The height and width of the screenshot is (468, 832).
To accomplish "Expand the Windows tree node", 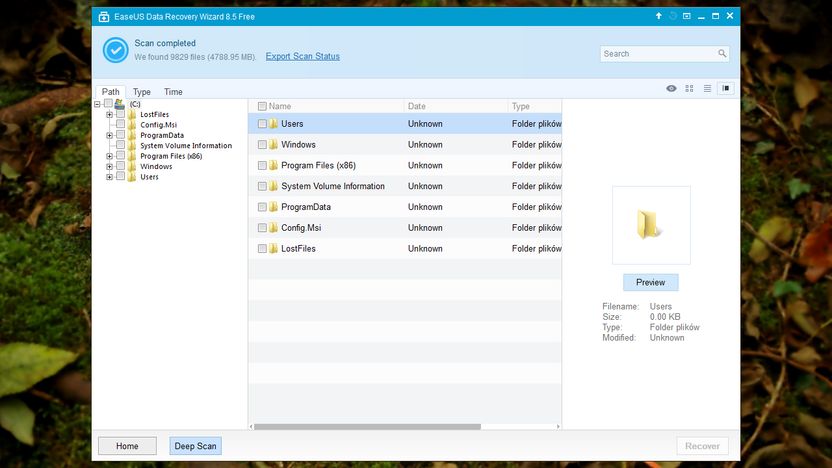I will 109,166.
